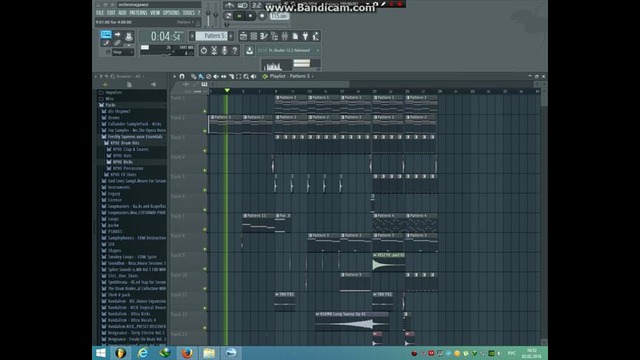Open the Windows Start button
The image size is (640, 360).
101,353
